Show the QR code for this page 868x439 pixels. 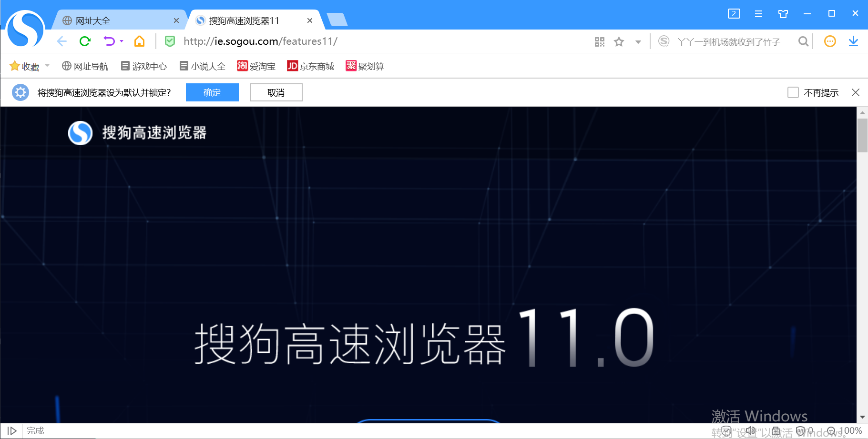coord(600,42)
